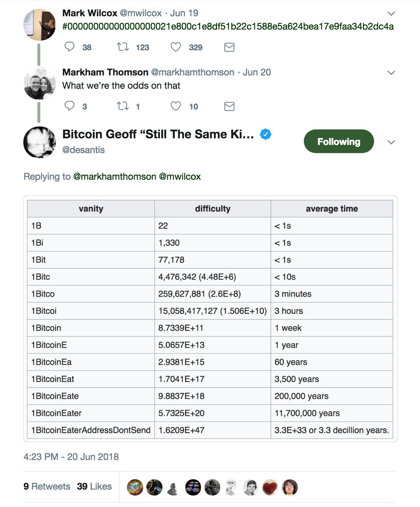Image resolution: width=420 pixels, height=507 pixels.
Task: Like Markham Thomson's odds tweet
Action: pyautogui.click(x=176, y=106)
